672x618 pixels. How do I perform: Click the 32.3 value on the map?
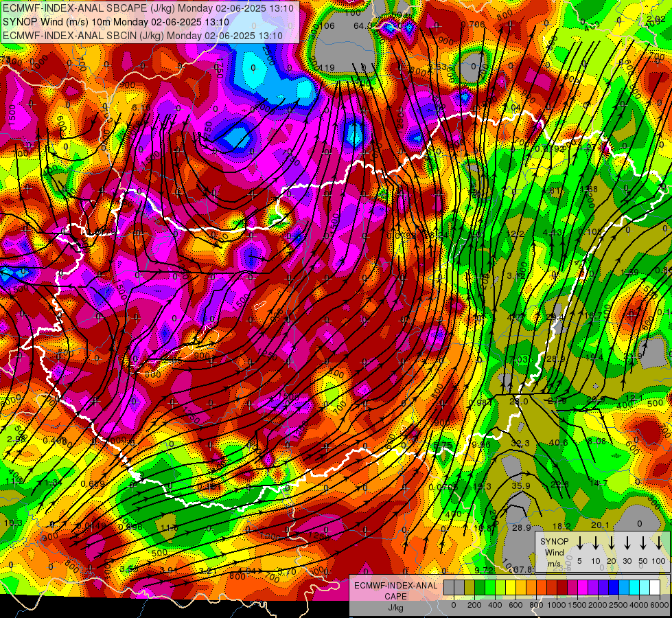pos(520,444)
